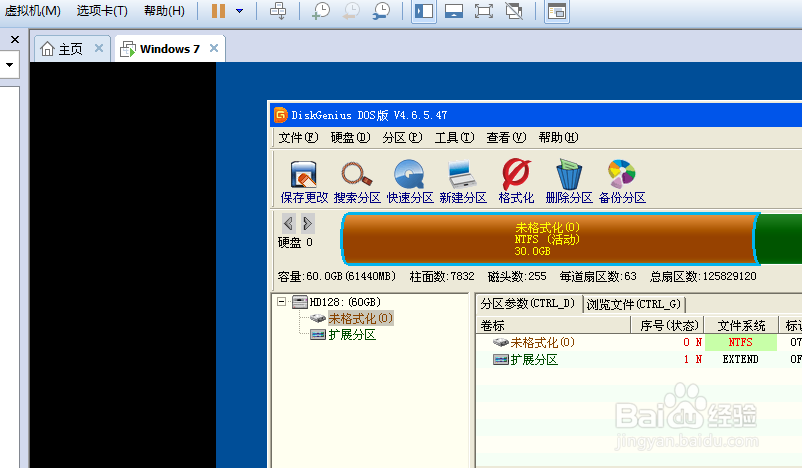The width and height of the screenshot is (802, 468).
Task: Pause the virtual machine in VMware toolbar
Action: point(218,11)
